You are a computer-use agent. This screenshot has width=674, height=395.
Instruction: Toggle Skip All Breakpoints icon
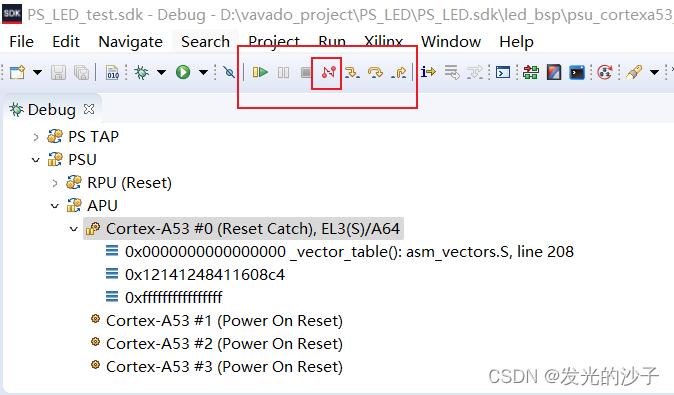coord(229,72)
